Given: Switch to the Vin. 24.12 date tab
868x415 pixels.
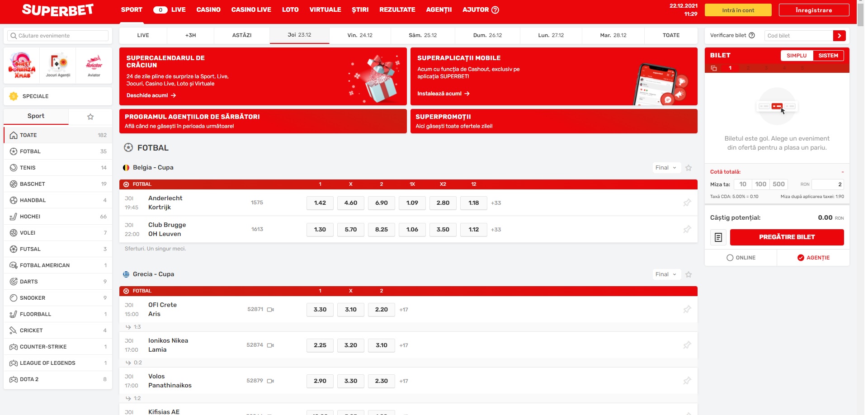Looking at the screenshot, I should 360,35.
